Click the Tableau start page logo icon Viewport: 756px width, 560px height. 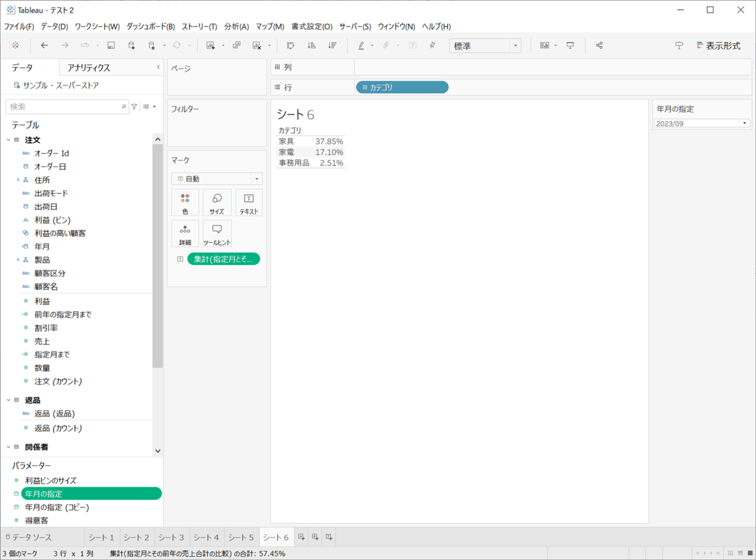[15, 45]
